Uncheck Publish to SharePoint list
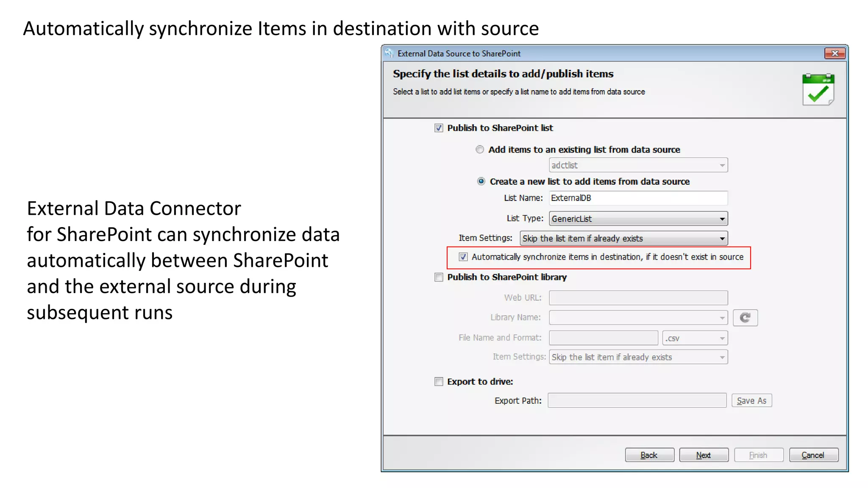This screenshot has width=868, height=488. pos(439,128)
